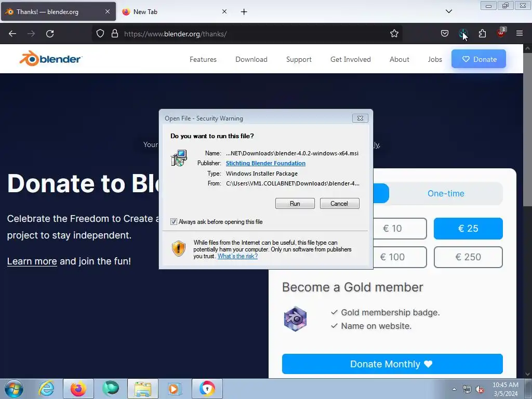
Task: Reload the current page
Action: pyautogui.click(x=50, y=34)
